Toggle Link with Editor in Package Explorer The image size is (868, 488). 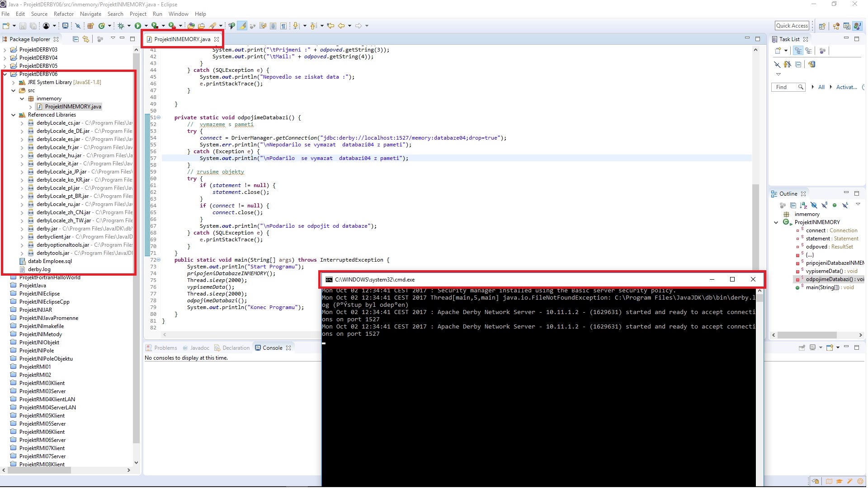click(85, 39)
